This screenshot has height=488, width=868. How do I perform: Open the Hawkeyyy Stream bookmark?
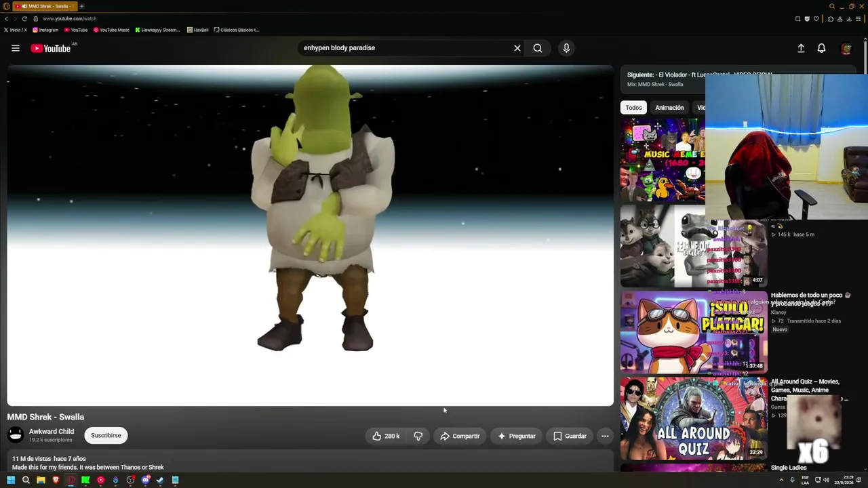157,30
